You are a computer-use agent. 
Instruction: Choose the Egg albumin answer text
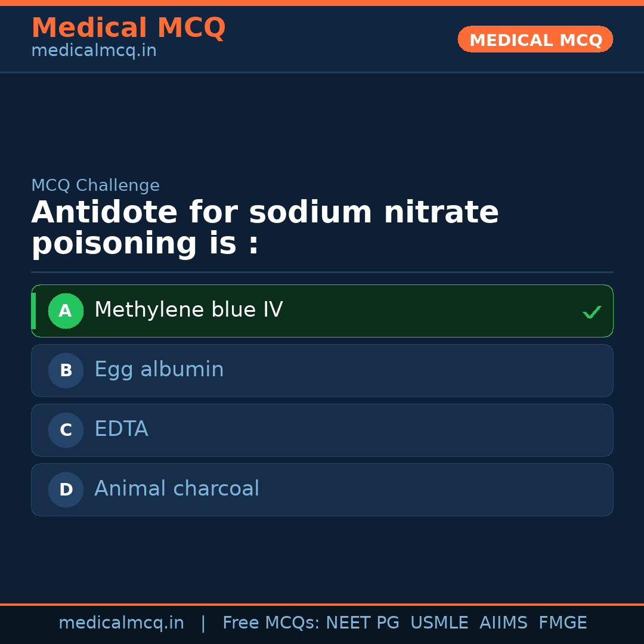159,370
